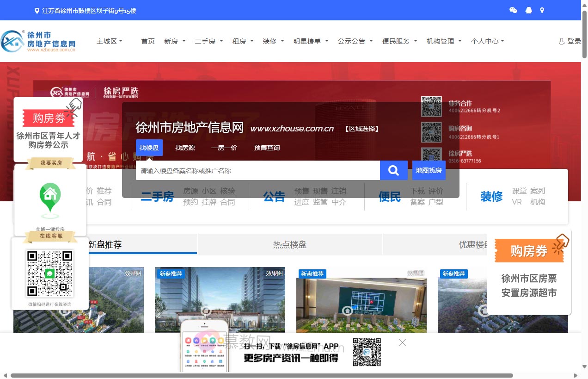
Task: Open the WeChat contact icon in top bar
Action: 513,10
